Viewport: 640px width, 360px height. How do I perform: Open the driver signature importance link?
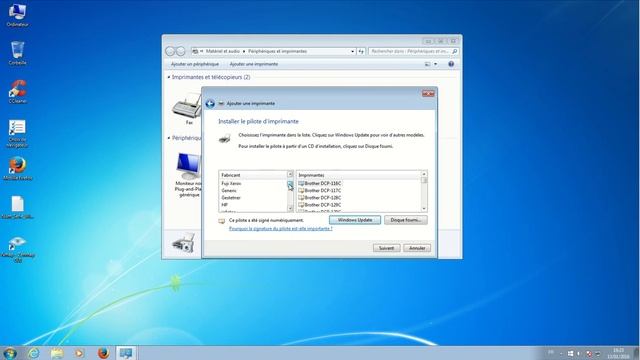(x=280, y=229)
